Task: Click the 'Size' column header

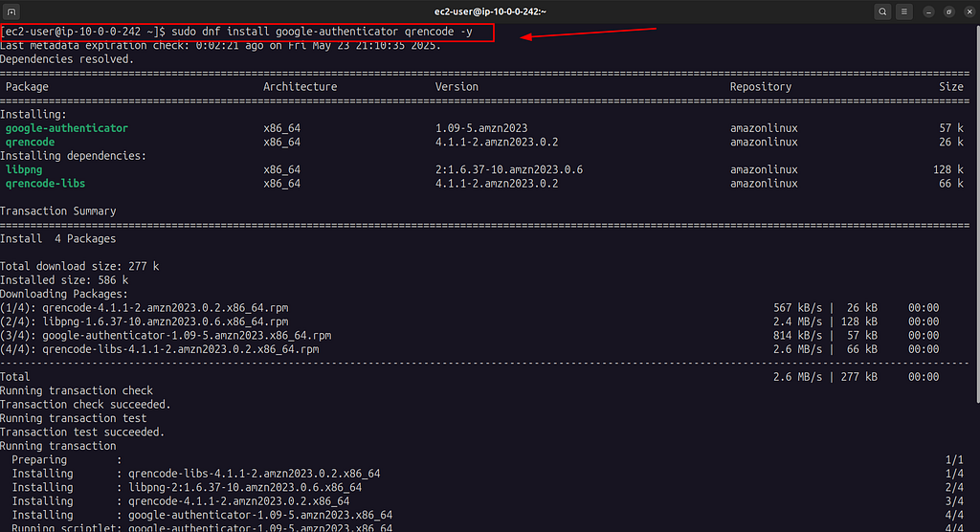Action: 950,87
